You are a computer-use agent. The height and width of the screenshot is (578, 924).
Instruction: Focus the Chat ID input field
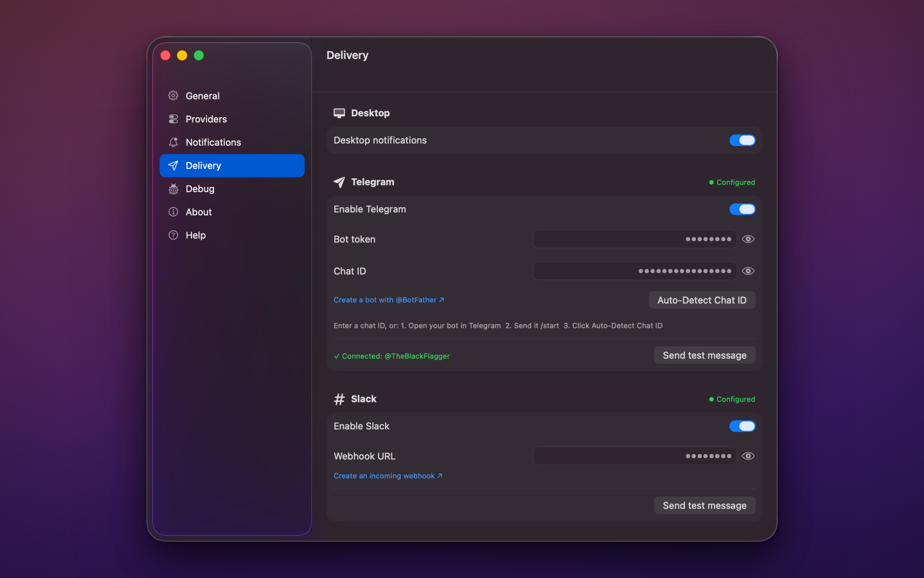(635, 271)
